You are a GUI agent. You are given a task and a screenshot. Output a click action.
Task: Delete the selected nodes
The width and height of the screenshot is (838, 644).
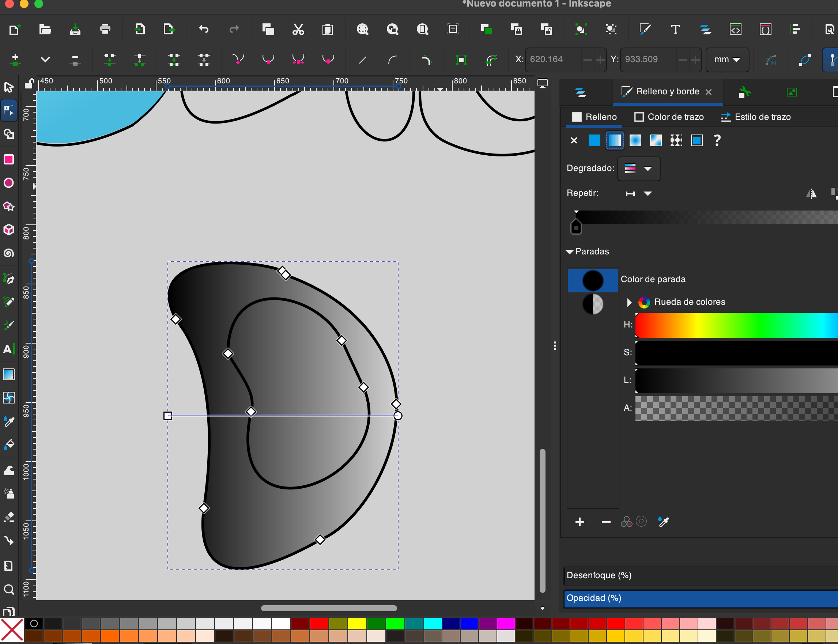[75, 60]
